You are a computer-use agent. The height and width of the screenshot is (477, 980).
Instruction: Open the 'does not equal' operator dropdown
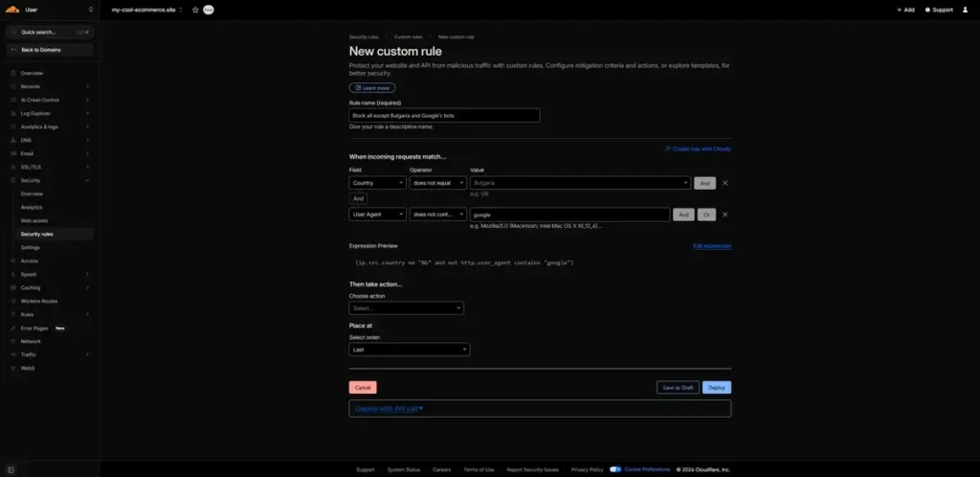pos(438,183)
